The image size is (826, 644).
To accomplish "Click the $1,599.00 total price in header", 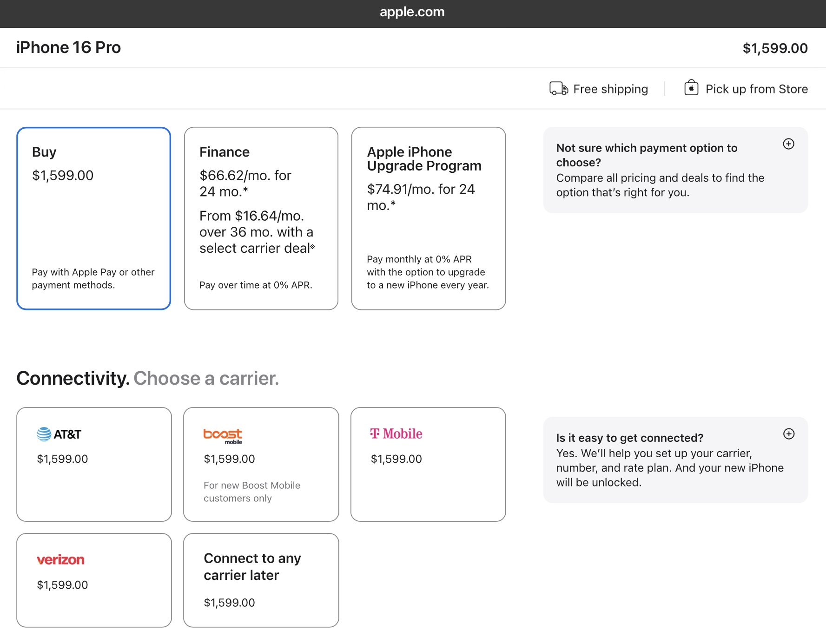I will click(775, 48).
